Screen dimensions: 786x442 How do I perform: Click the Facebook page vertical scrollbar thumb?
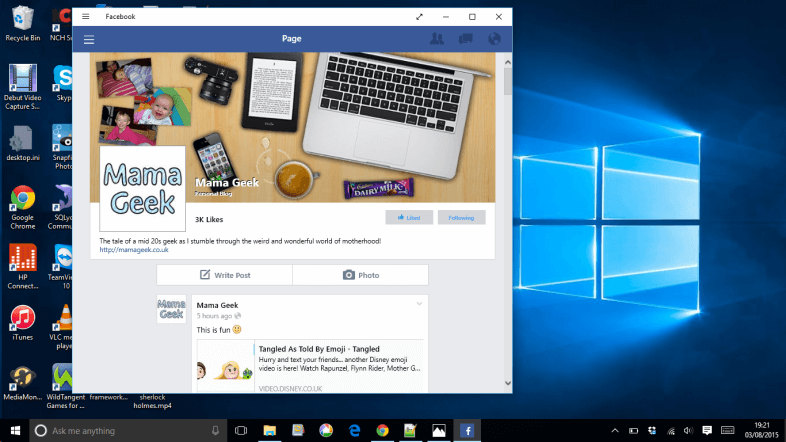click(508, 81)
